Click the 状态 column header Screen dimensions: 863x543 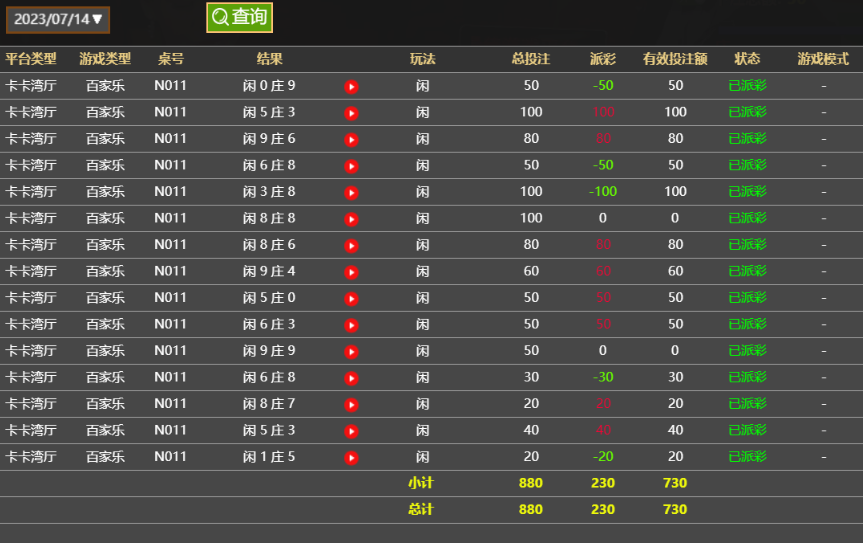point(747,59)
